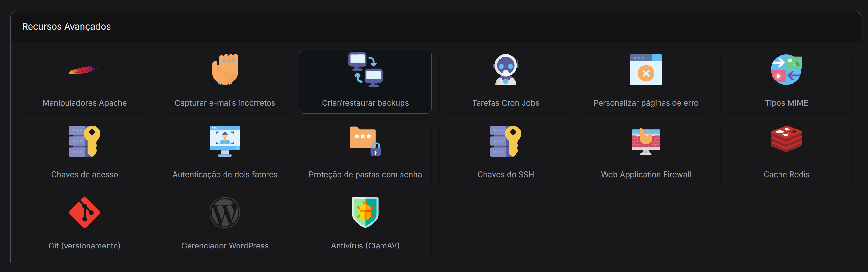Open the Criar/restaurar backups computers icon

click(x=365, y=70)
